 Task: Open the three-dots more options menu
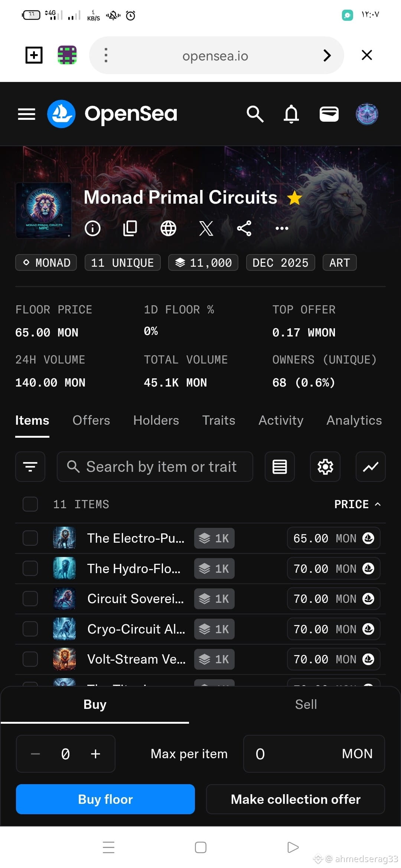[282, 228]
